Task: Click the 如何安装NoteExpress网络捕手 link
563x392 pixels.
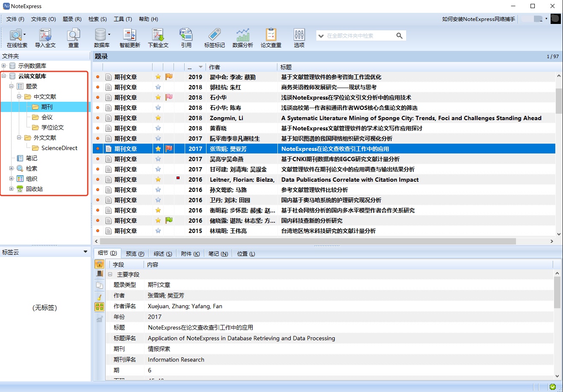Action: (478, 19)
